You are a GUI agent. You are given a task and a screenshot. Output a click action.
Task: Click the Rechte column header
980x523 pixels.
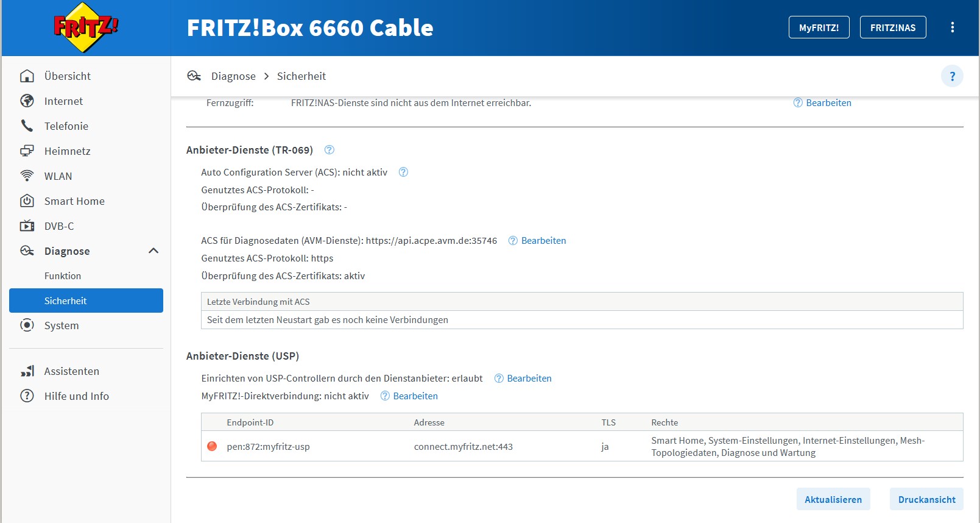664,422
